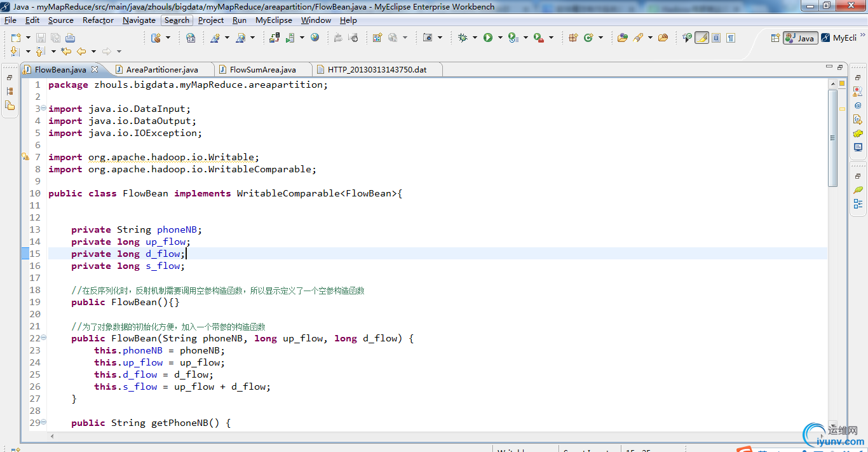
Task: Click on 'phoneNB;' field in line 13
Action: 180,229
